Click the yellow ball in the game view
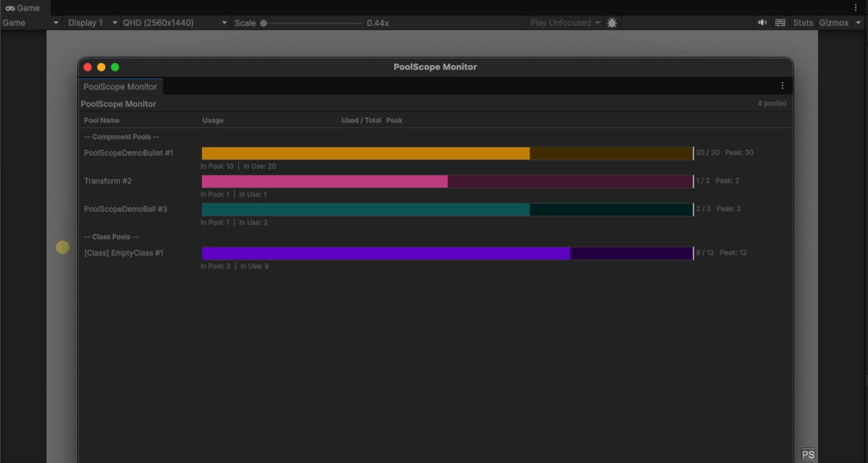This screenshot has width=868, height=463. click(63, 247)
